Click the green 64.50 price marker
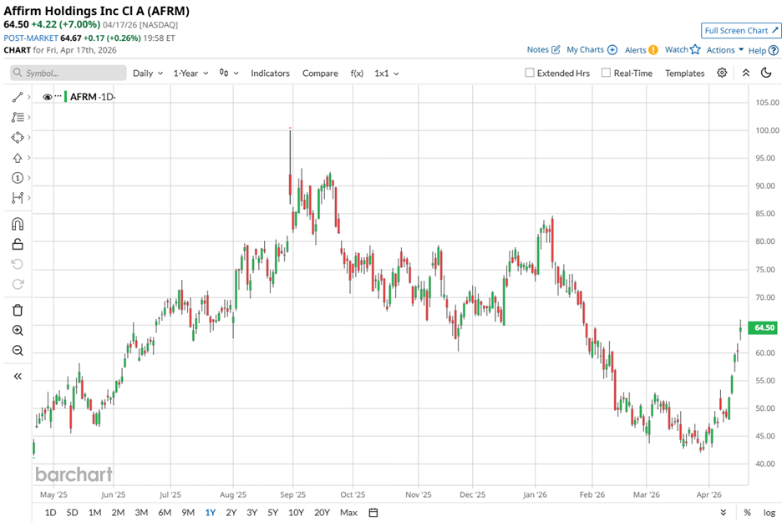 [x=764, y=327]
